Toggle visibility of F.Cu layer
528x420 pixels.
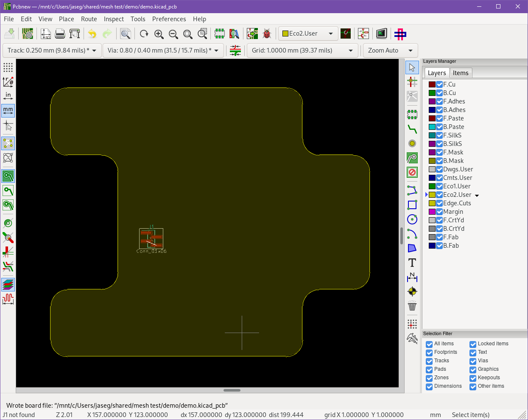[439, 84]
